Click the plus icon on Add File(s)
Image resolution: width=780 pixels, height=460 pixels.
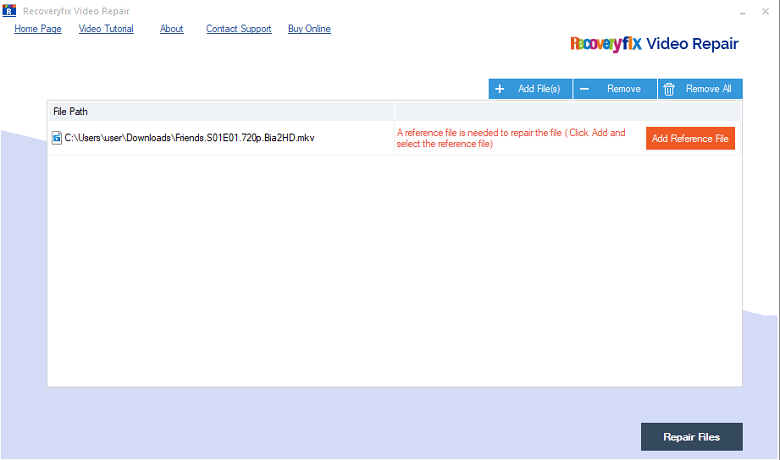pos(500,89)
